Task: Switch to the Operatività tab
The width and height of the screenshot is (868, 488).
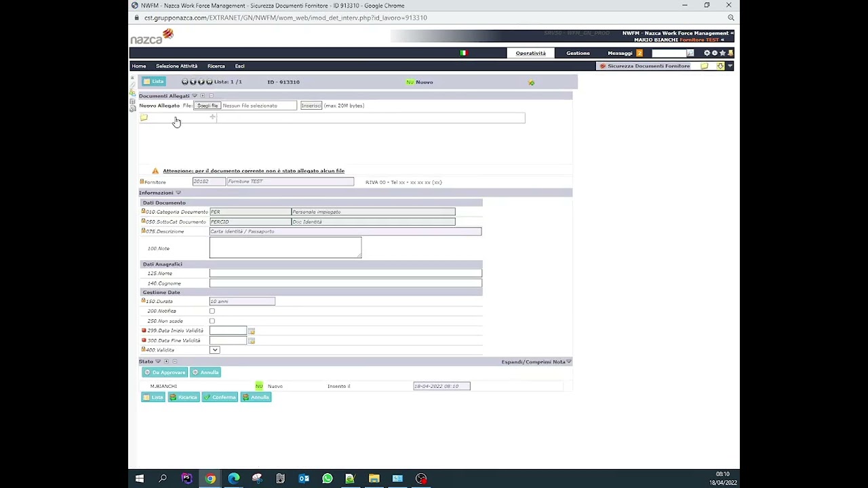Action: 530,53
